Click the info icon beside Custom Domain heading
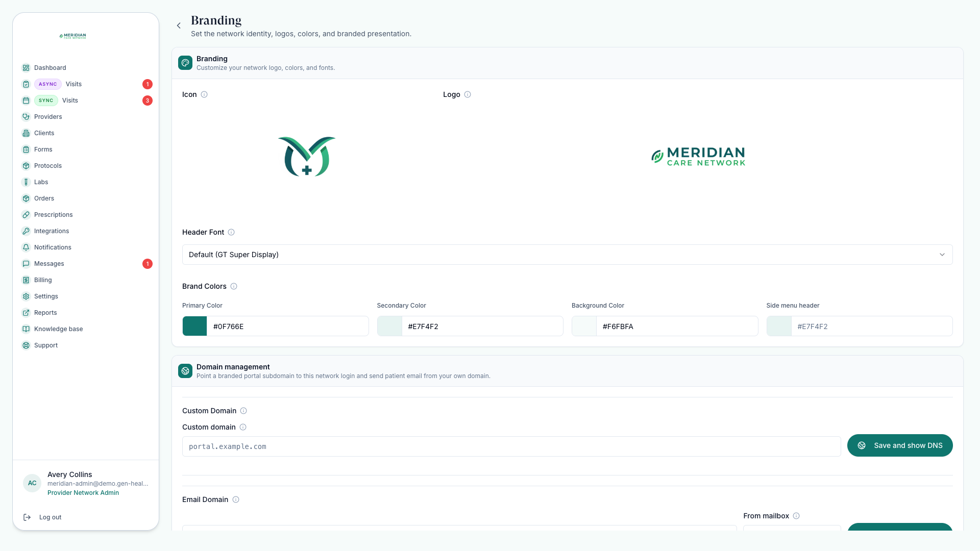 [243, 411]
